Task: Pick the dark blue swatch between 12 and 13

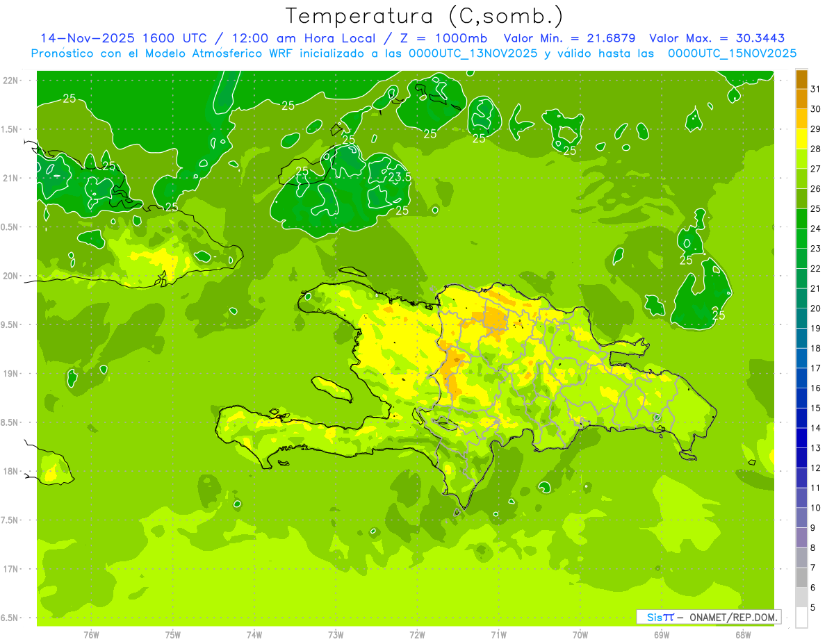Action: click(x=802, y=458)
